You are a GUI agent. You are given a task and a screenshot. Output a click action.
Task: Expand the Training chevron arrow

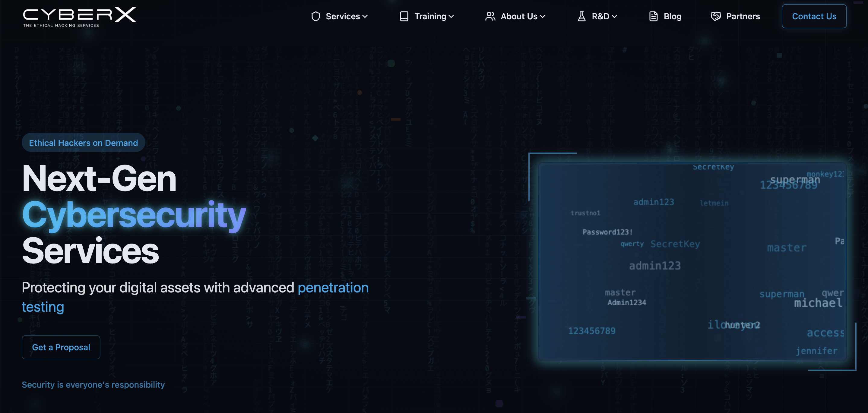pyautogui.click(x=451, y=16)
